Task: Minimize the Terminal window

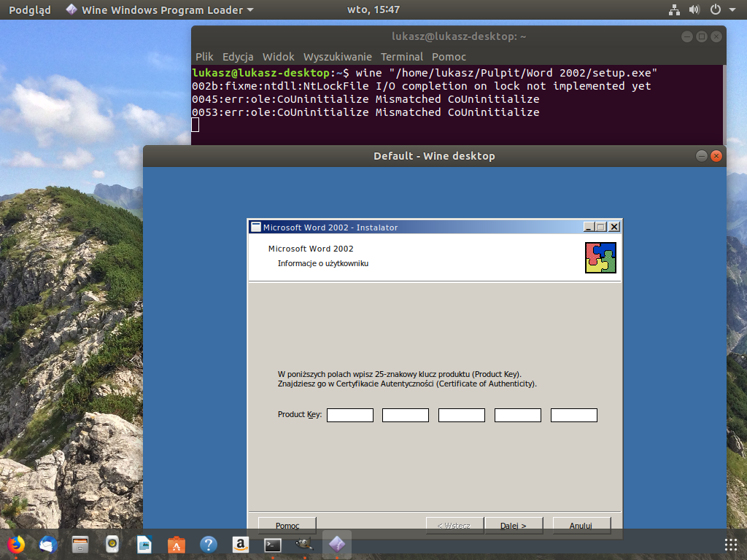Action: point(687,36)
